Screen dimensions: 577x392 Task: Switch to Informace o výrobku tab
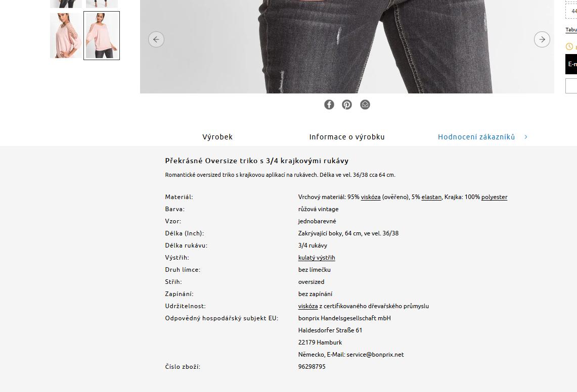(346, 137)
